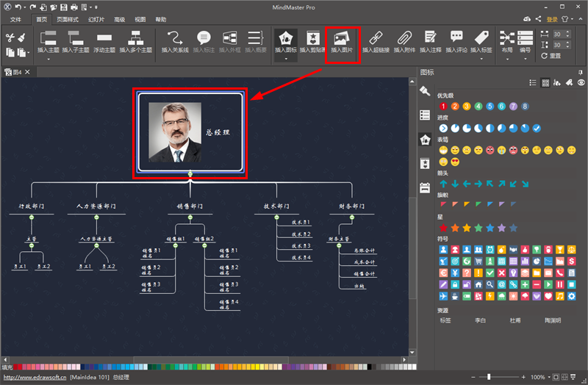This screenshot has width=588, height=385.
Task: Toggle the pin on the icon panel
Action: click(x=581, y=72)
